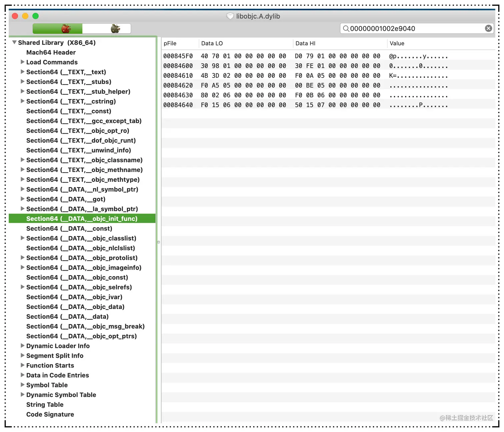
Task: Click the libobjc.A.dylib title document icon
Action: [x=230, y=16]
